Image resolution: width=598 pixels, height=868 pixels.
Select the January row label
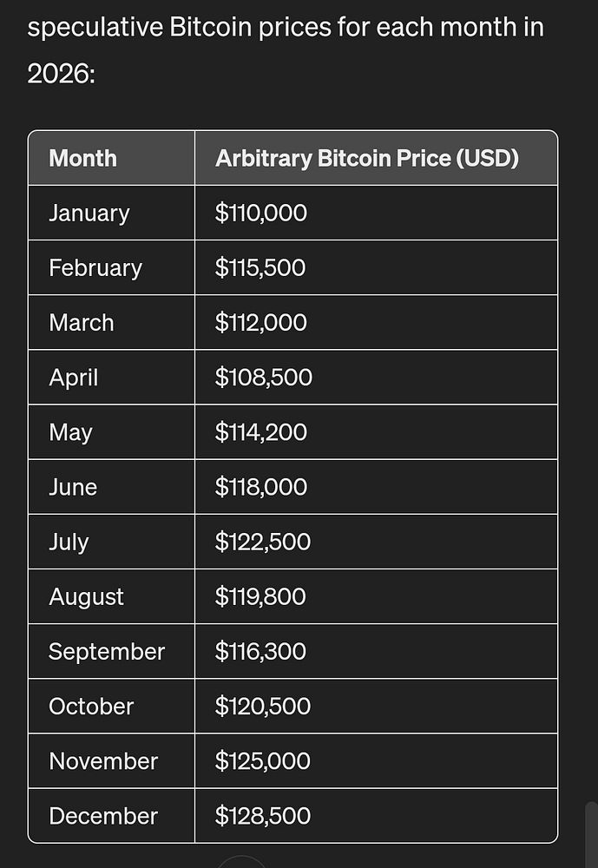point(89,214)
